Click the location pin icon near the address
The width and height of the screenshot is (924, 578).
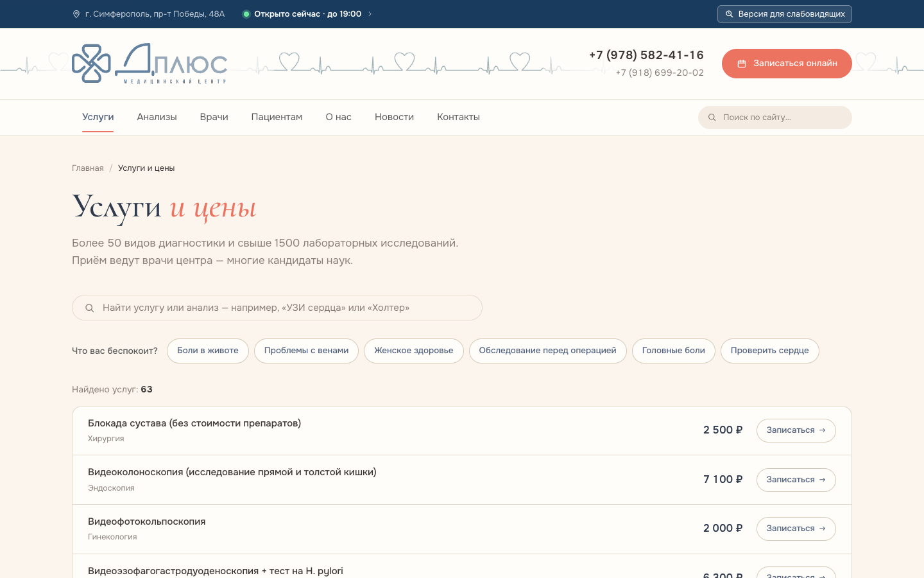pyautogui.click(x=76, y=14)
